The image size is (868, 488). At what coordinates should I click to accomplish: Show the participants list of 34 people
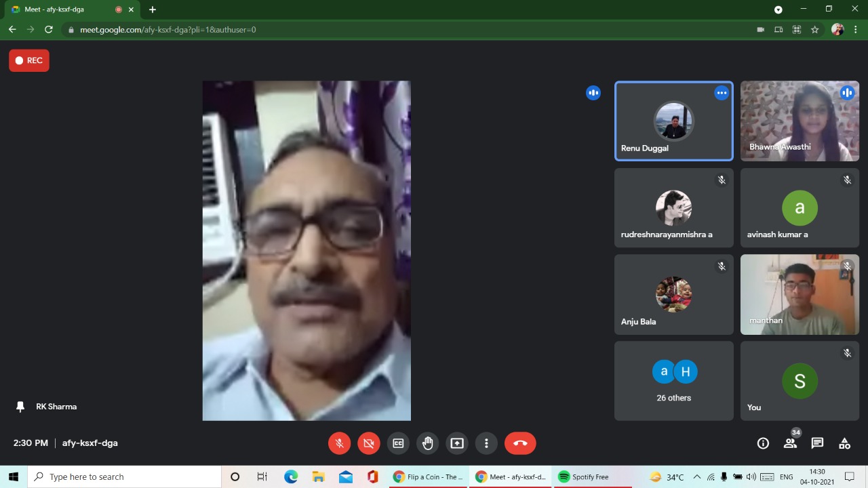point(790,443)
